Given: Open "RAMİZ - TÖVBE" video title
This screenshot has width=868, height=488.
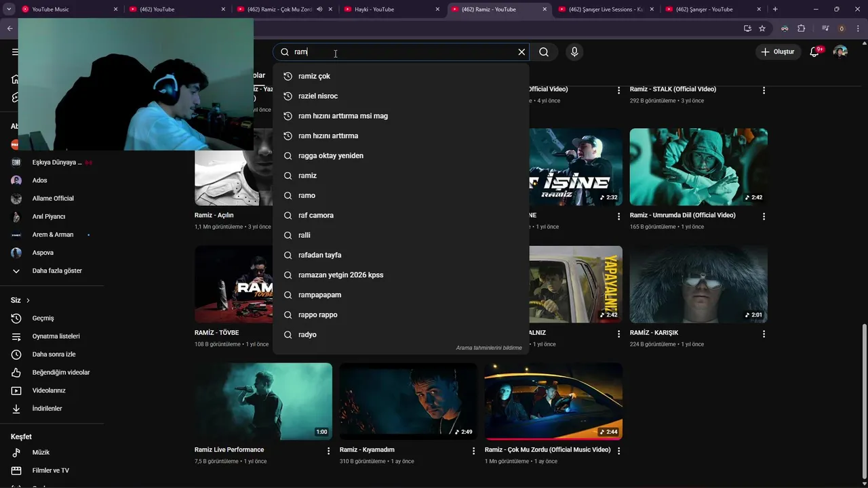Looking at the screenshot, I should click(216, 333).
